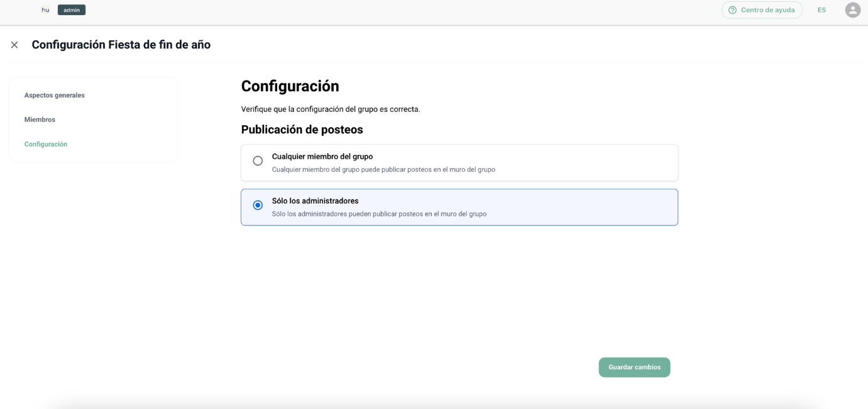The height and width of the screenshot is (409, 868).
Task: Click the large Configuración heading
Action: (x=290, y=86)
